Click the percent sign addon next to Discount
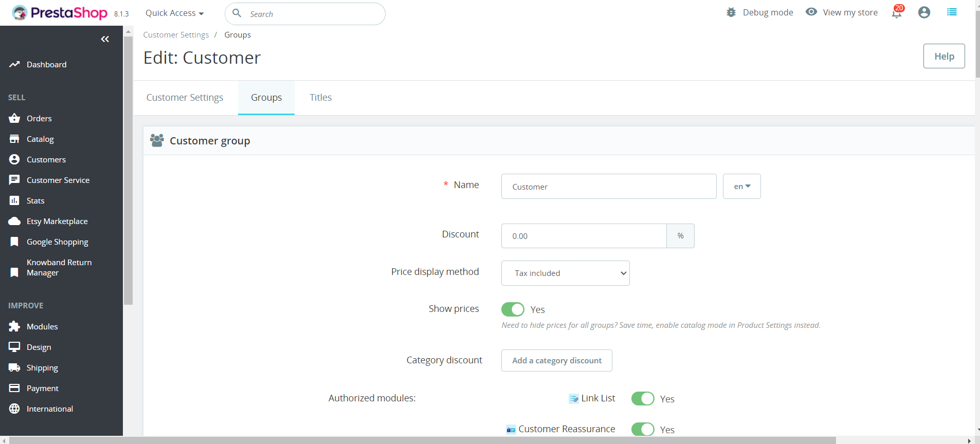 click(x=680, y=236)
